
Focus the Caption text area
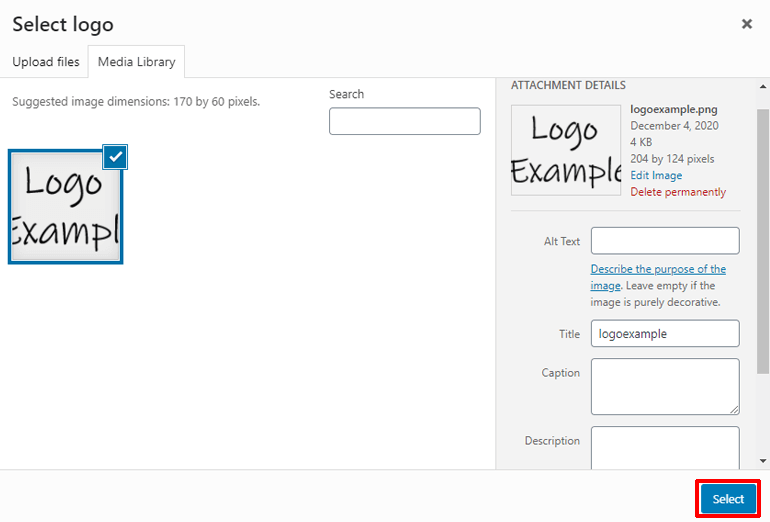click(665, 386)
